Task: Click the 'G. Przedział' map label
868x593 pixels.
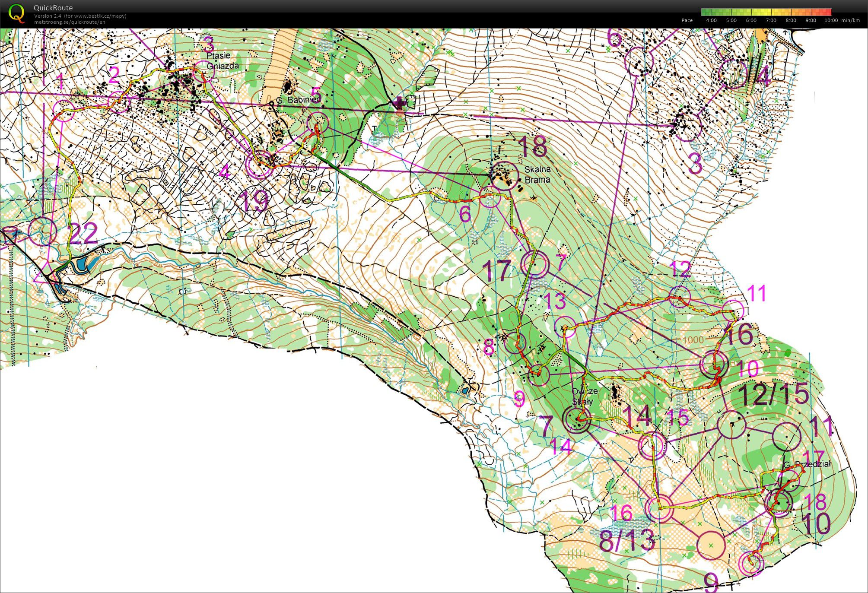Action: pyautogui.click(x=807, y=464)
